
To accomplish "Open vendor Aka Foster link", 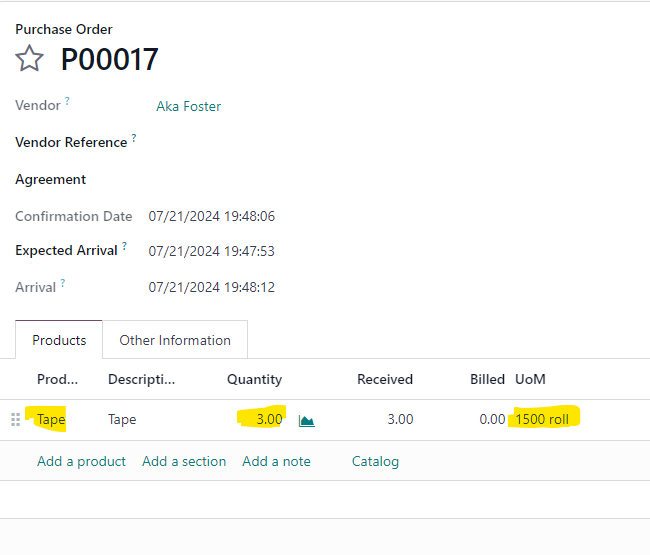I will coord(188,107).
